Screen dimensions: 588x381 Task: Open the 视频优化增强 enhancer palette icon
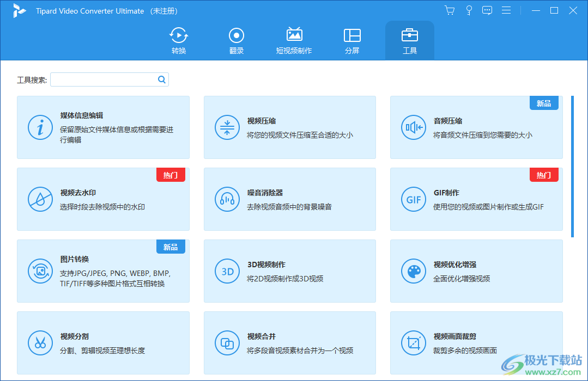coord(414,271)
